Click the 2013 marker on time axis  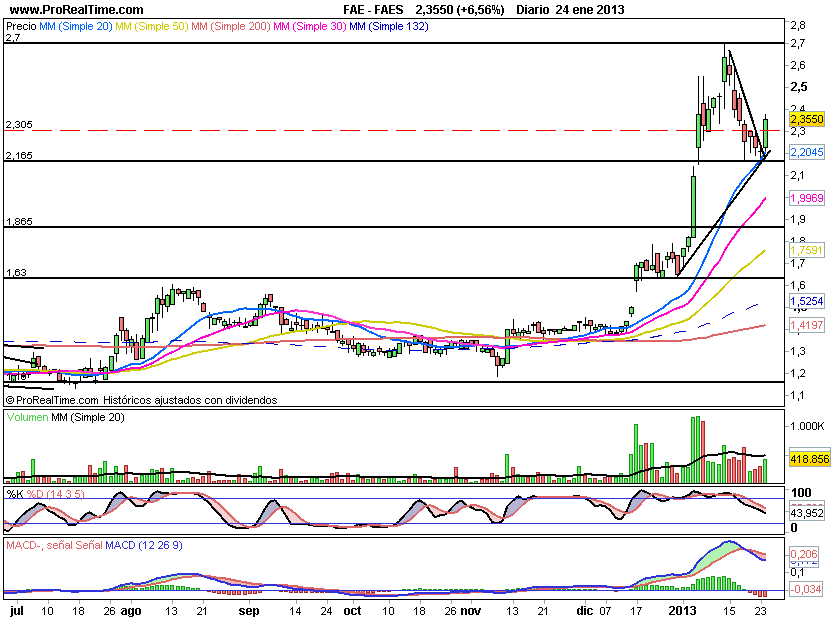point(682,609)
